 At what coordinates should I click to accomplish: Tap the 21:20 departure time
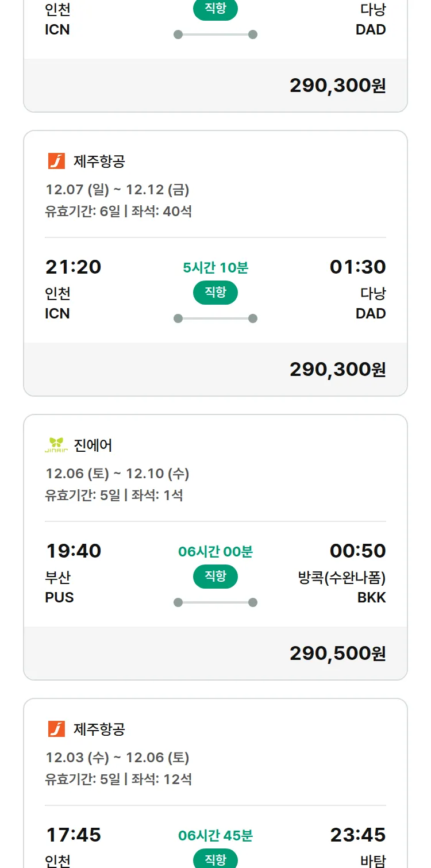73,267
